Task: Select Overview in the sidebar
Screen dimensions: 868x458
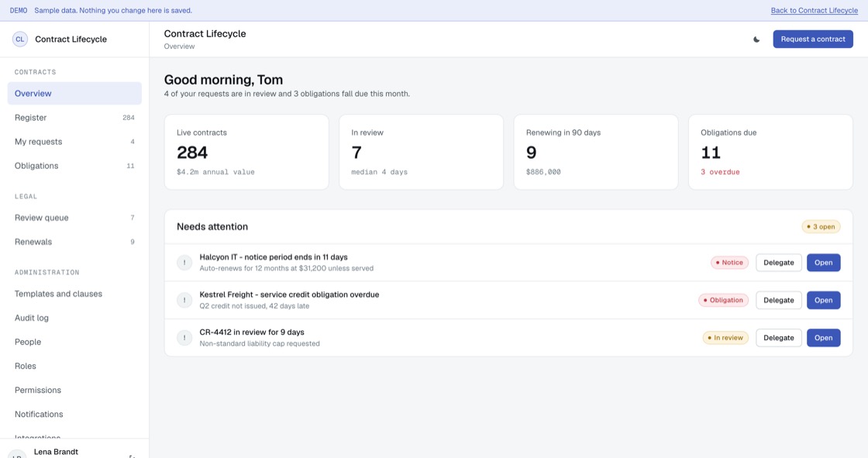Action: (74, 94)
